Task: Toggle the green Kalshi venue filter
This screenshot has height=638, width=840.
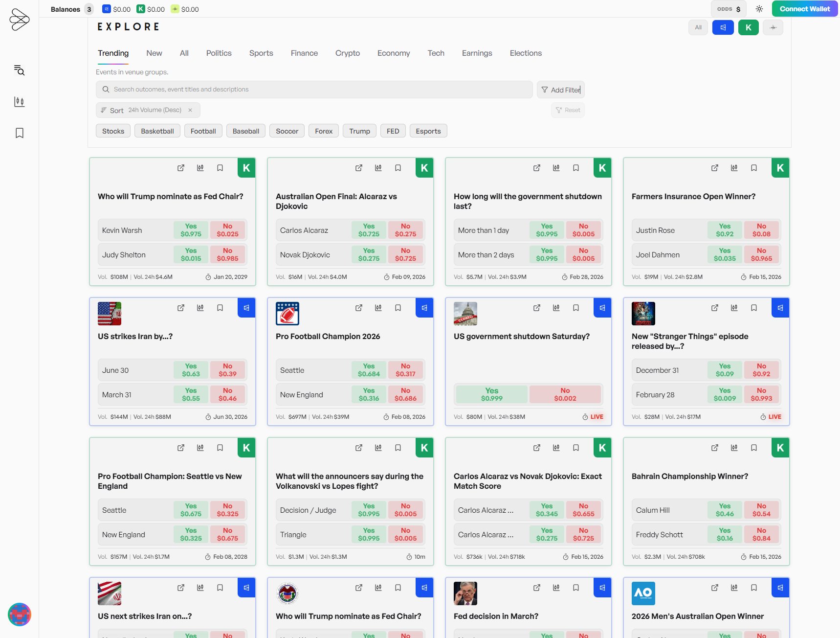Action: click(x=749, y=27)
